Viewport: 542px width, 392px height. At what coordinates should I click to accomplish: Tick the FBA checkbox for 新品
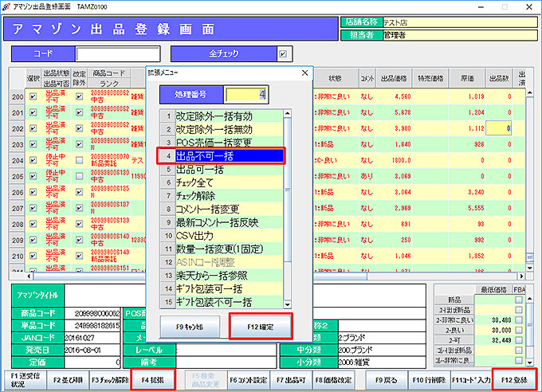[x=519, y=299]
